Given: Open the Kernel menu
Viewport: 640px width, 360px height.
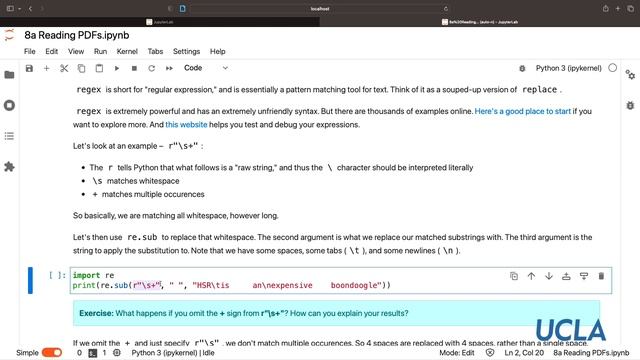Looking at the screenshot, I should pos(127,51).
